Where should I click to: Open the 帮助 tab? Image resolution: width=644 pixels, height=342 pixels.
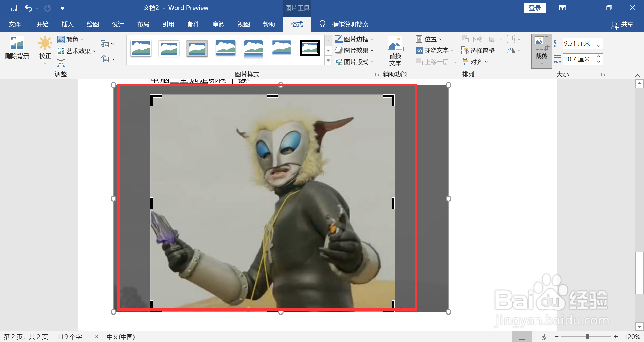tap(269, 24)
